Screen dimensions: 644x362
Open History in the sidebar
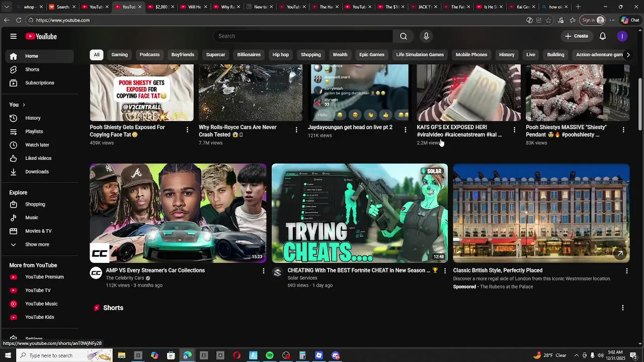(39, 118)
